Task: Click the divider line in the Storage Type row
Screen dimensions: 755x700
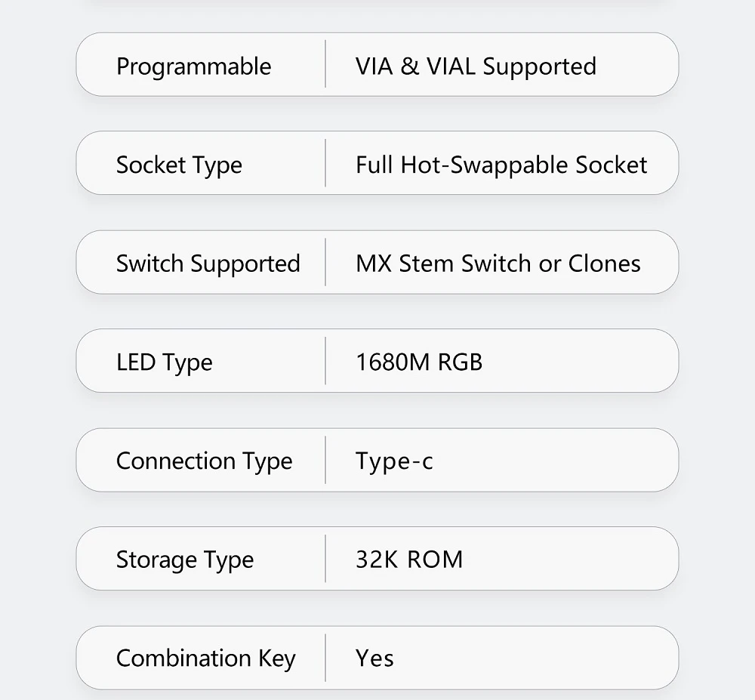Action: pos(325,559)
